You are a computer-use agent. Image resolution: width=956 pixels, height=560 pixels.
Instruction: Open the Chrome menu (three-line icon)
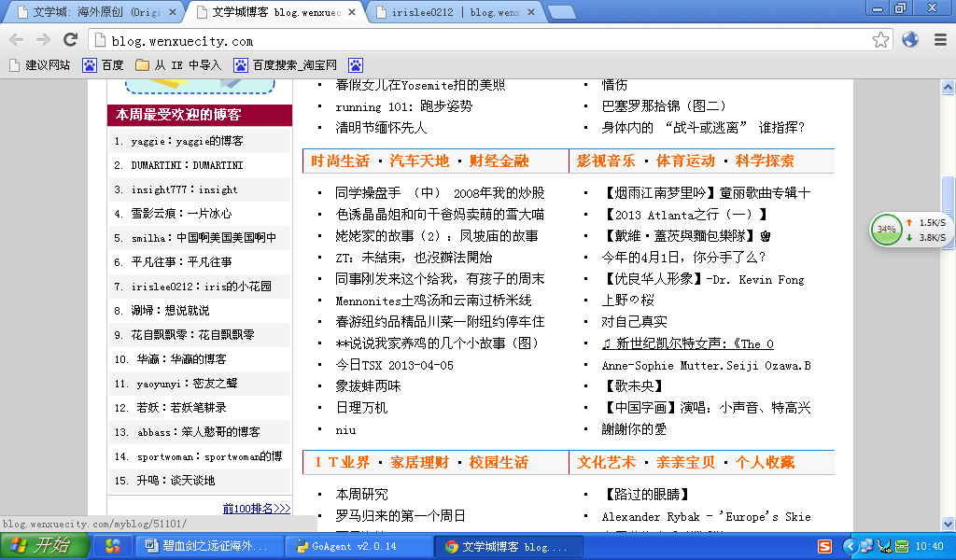(940, 40)
